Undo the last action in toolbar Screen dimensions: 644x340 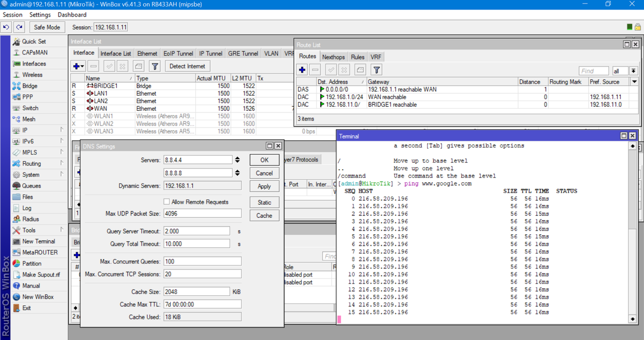(x=7, y=27)
